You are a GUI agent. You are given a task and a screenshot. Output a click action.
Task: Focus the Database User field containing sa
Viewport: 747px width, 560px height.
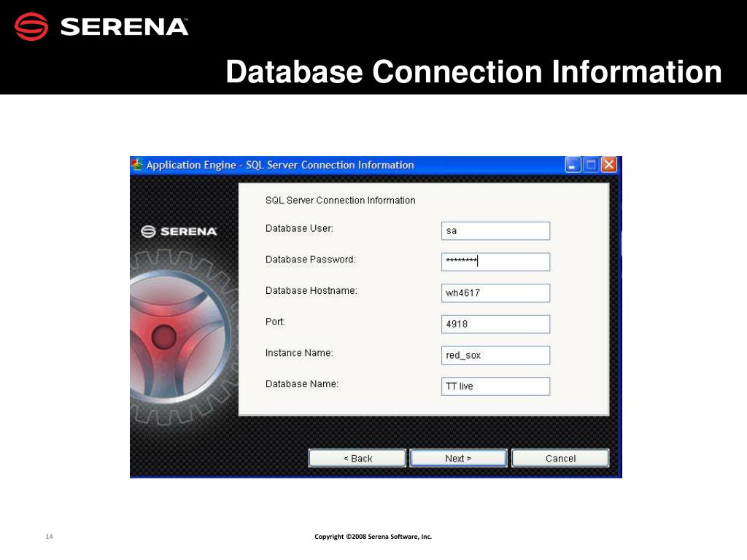tap(495, 231)
